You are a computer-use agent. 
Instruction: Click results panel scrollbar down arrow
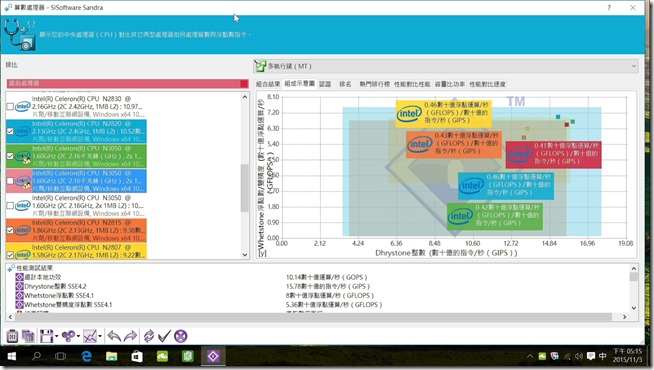634,308
